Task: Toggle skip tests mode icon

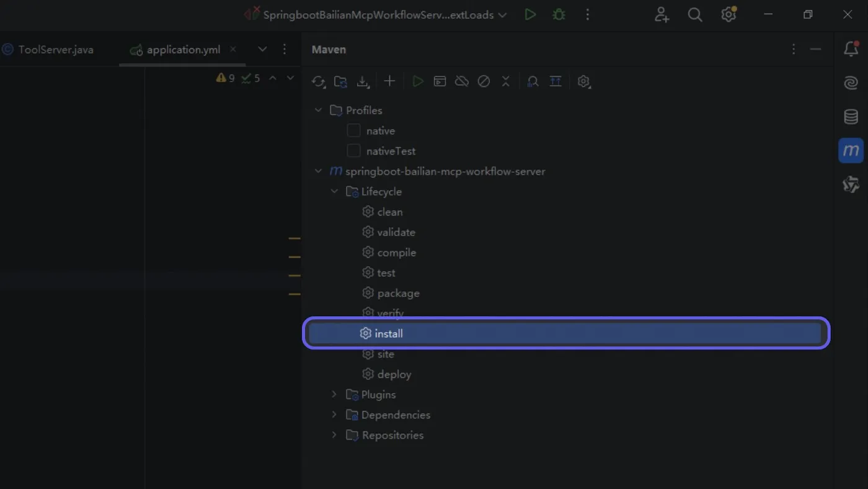Action: [484, 81]
